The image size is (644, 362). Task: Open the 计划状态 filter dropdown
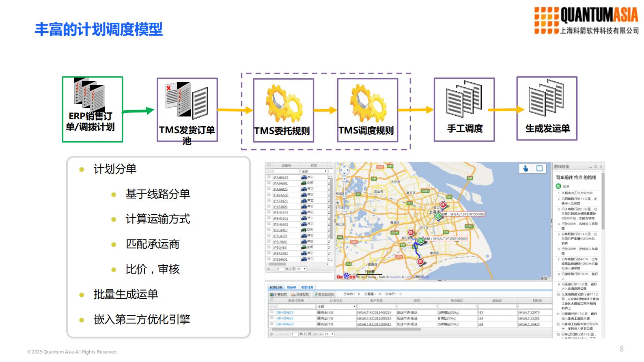[x=336, y=306]
